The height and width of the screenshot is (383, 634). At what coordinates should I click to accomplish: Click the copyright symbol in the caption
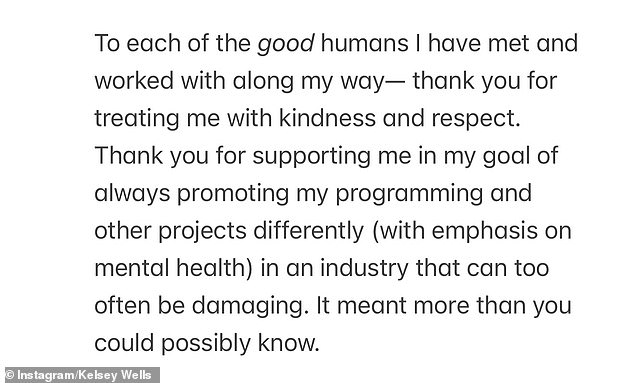10,375
